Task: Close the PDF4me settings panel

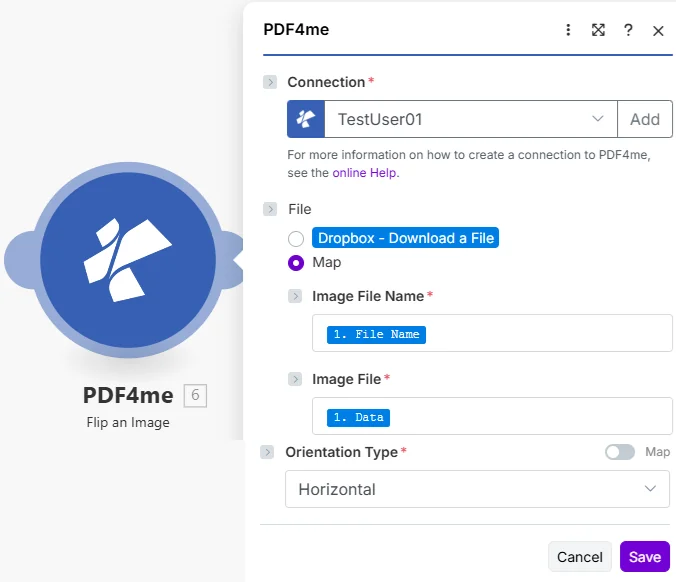Action: (x=658, y=31)
